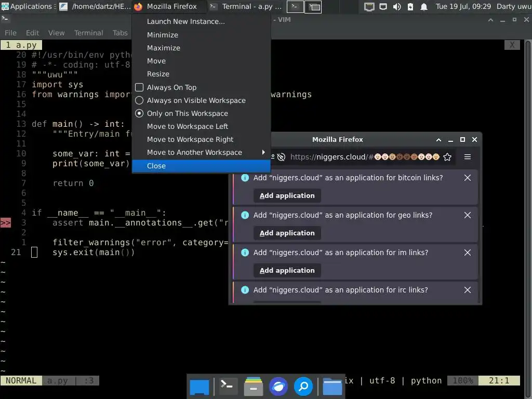Dismiss the irc links notification
Viewport: 532px width, 399px height.
467,290
